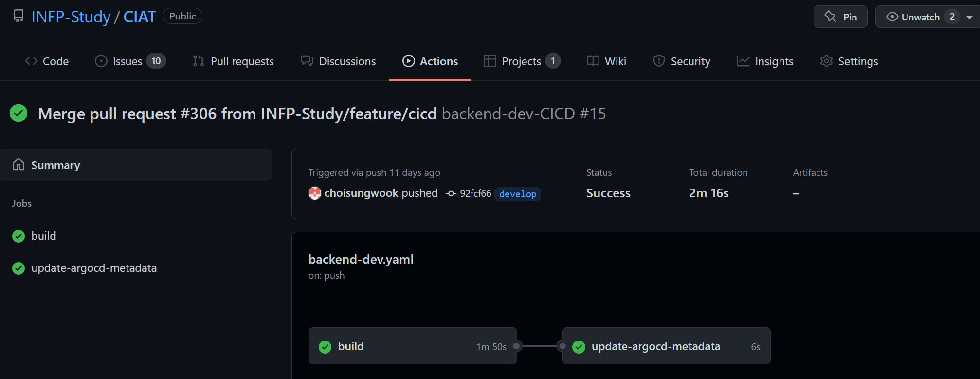Click the Unwatch eye icon

pyautogui.click(x=892, y=17)
